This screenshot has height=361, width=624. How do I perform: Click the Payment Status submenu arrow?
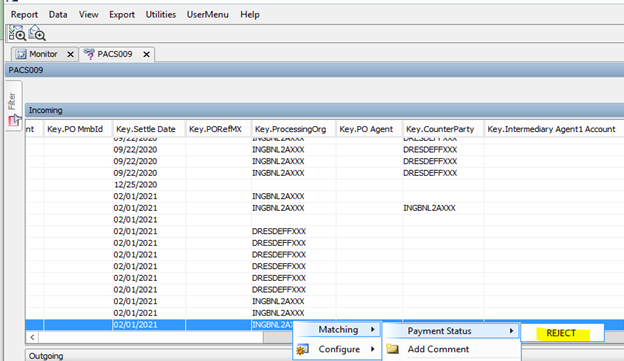tap(511, 331)
